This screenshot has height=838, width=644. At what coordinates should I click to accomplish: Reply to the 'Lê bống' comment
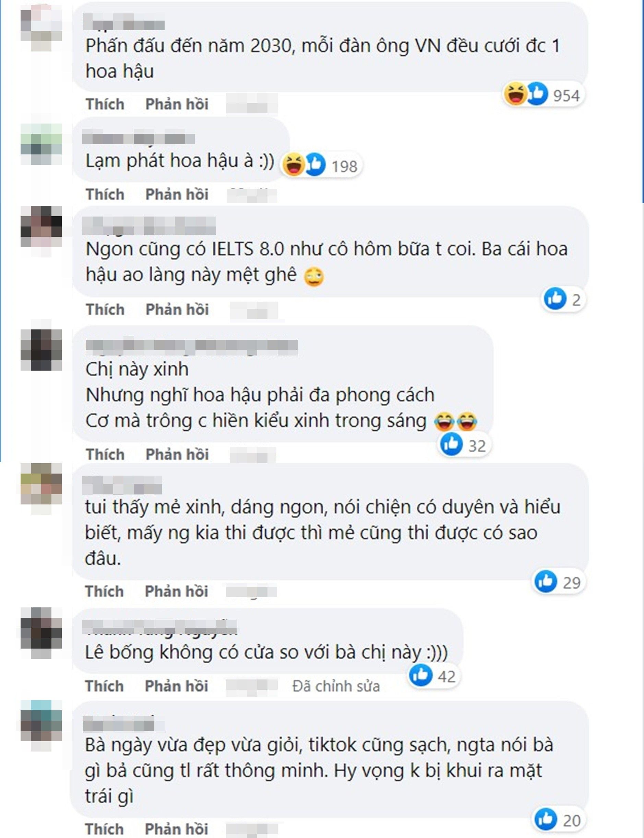click(x=176, y=686)
